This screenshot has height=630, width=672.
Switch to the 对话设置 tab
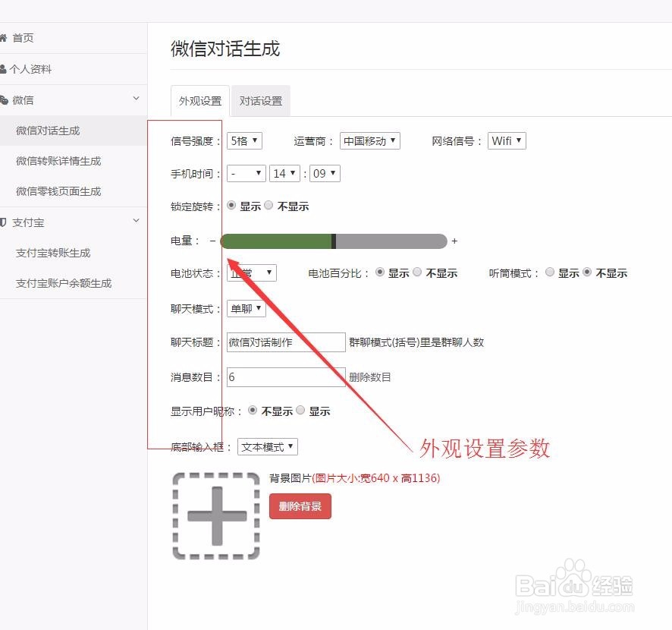click(x=261, y=101)
